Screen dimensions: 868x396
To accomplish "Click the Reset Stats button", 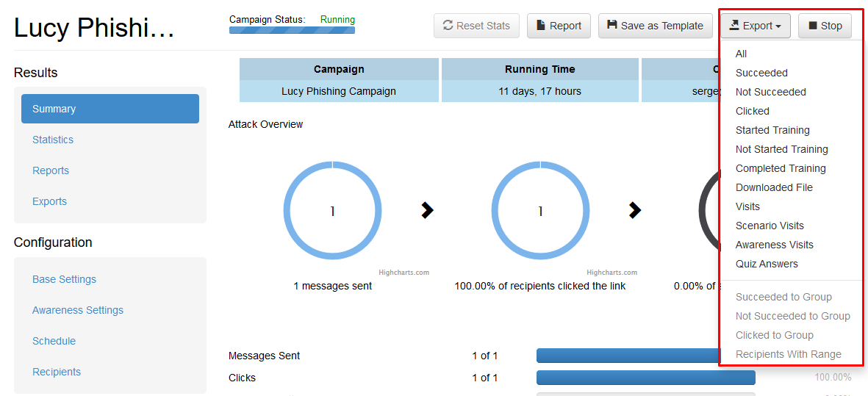I will pyautogui.click(x=476, y=26).
